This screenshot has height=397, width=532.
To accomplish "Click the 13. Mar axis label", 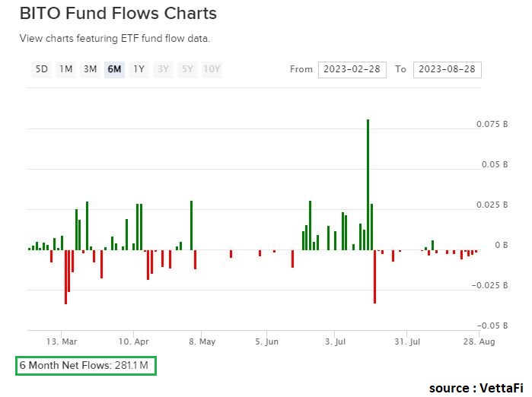I will coord(62,341).
